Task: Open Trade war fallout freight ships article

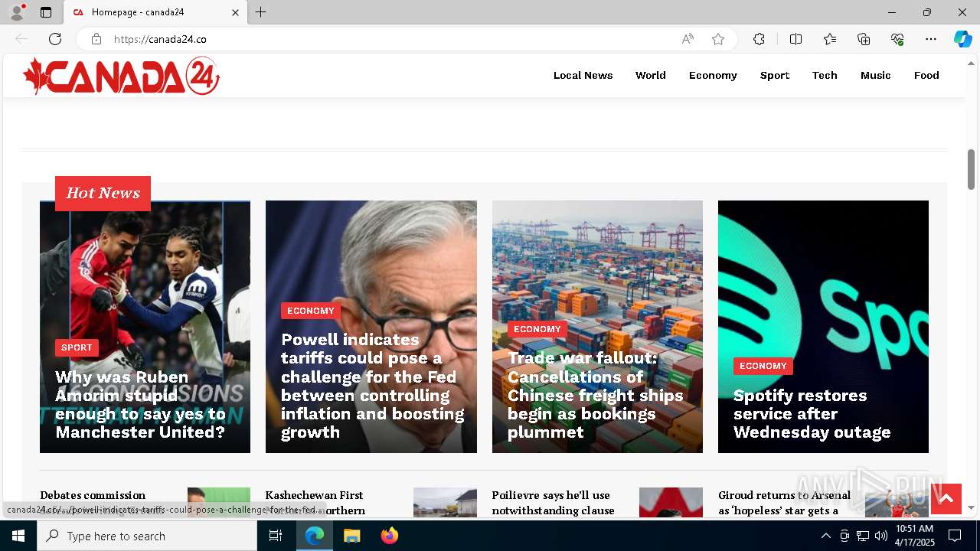Action: [x=596, y=395]
